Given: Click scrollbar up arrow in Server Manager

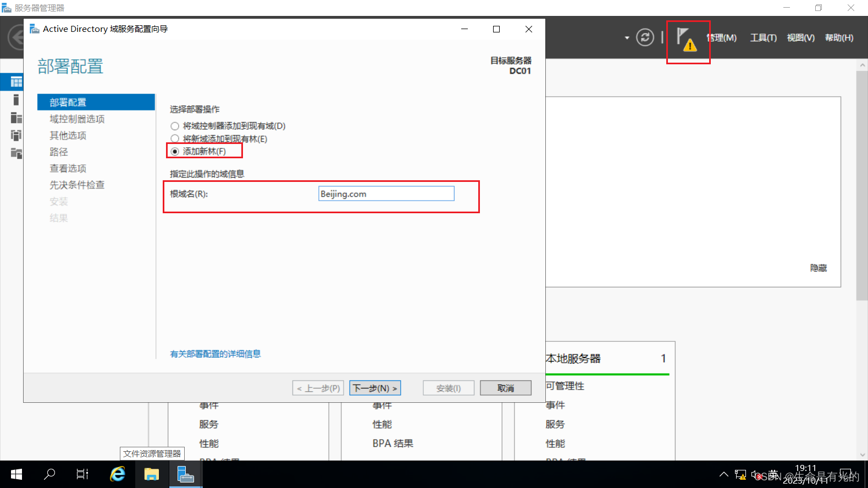Looking at the screenshot, I should (862, 65).
